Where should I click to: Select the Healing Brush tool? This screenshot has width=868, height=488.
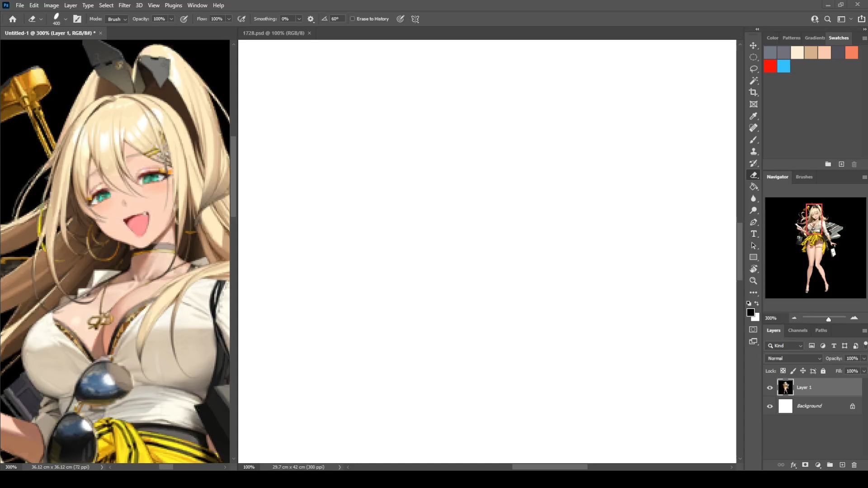(x=753, y=128)
